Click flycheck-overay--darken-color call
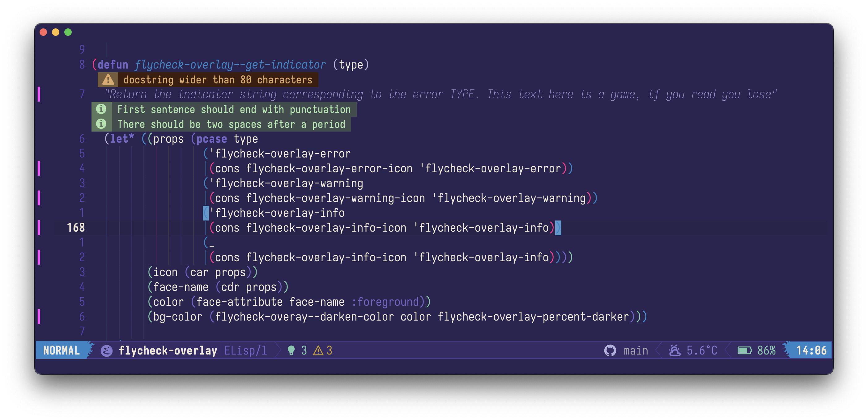 click(304, 317)
